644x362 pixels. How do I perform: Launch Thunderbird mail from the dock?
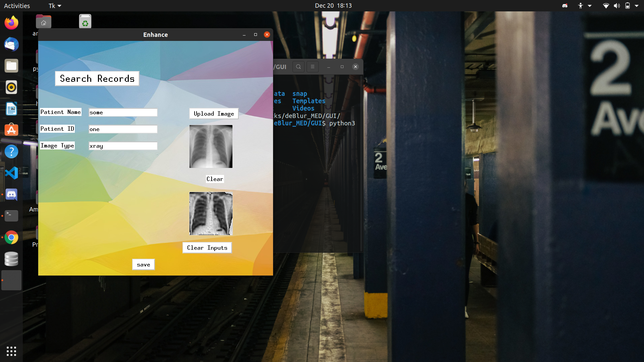click(11, 44)
